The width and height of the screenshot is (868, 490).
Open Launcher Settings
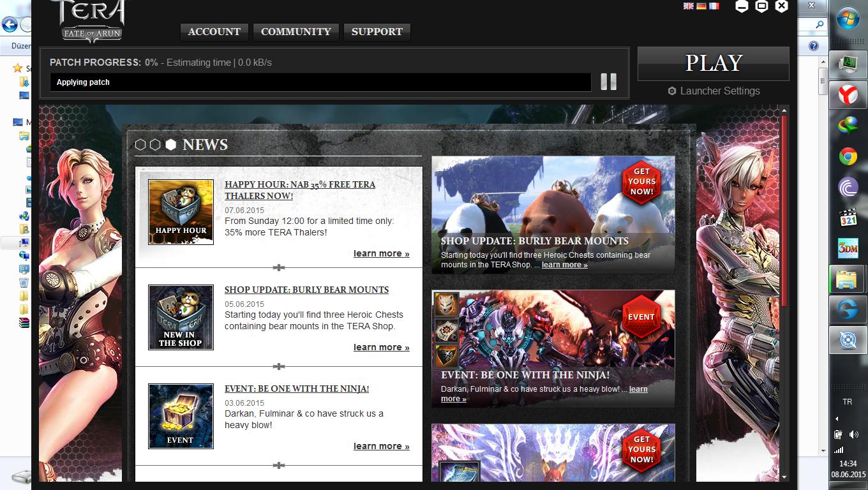point(714,91)
